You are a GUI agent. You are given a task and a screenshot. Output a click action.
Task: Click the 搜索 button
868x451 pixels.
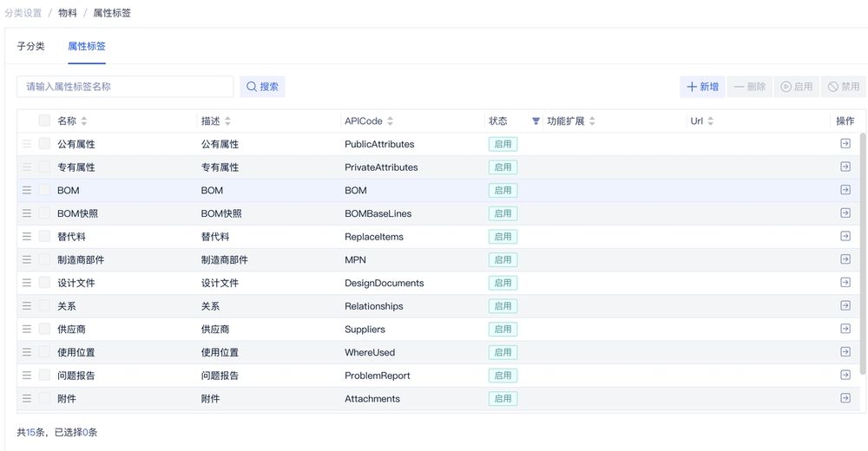click(x=262, y=87)
